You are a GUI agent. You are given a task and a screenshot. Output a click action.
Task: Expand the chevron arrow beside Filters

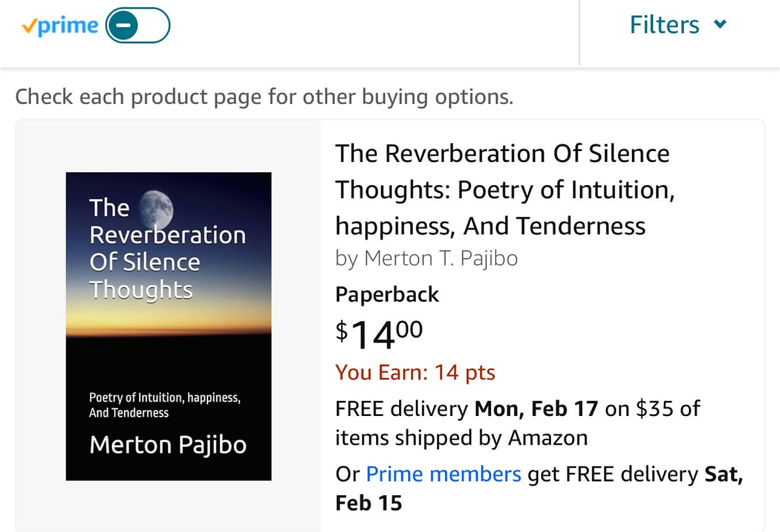coord(720,24)
